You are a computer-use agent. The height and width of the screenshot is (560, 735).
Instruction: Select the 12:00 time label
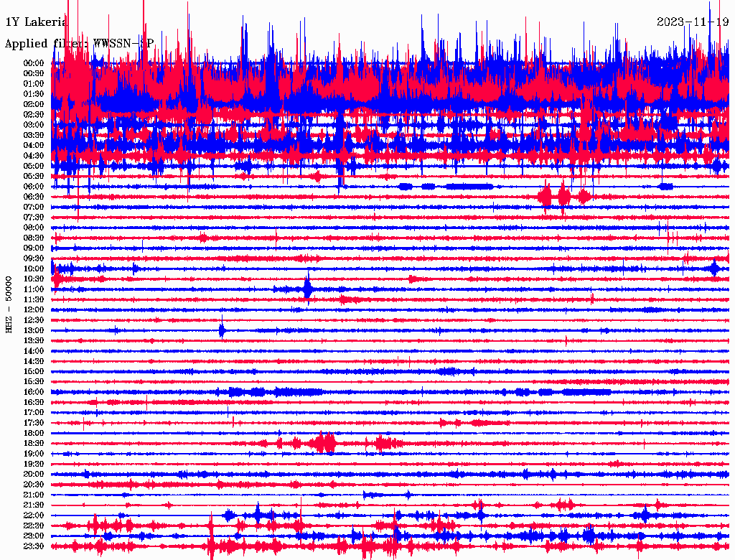(34, 310)
